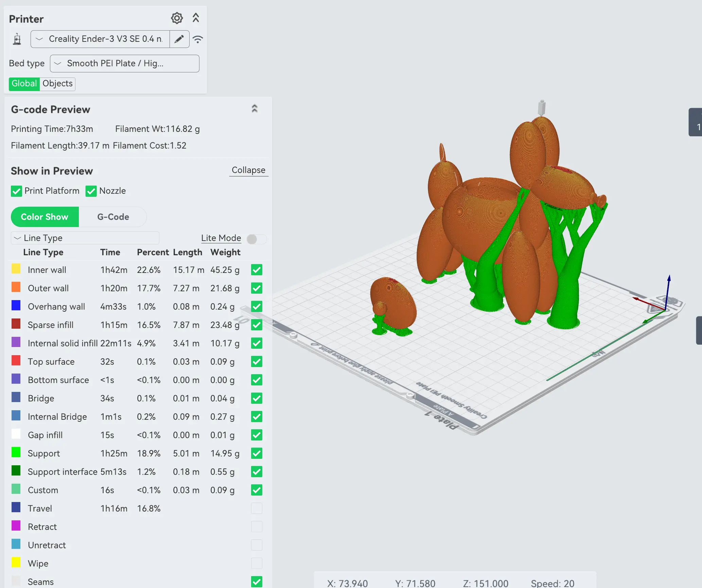Uncheck Seams visibility checkbox
702x588 pixels.
click(257, 582)
